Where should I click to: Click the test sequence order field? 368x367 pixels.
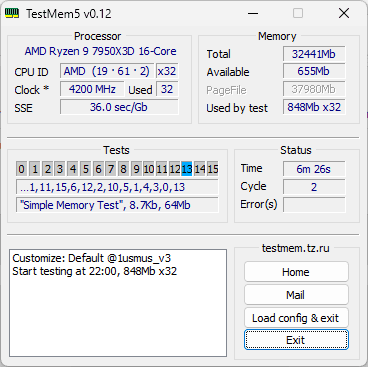coord(117,187)
